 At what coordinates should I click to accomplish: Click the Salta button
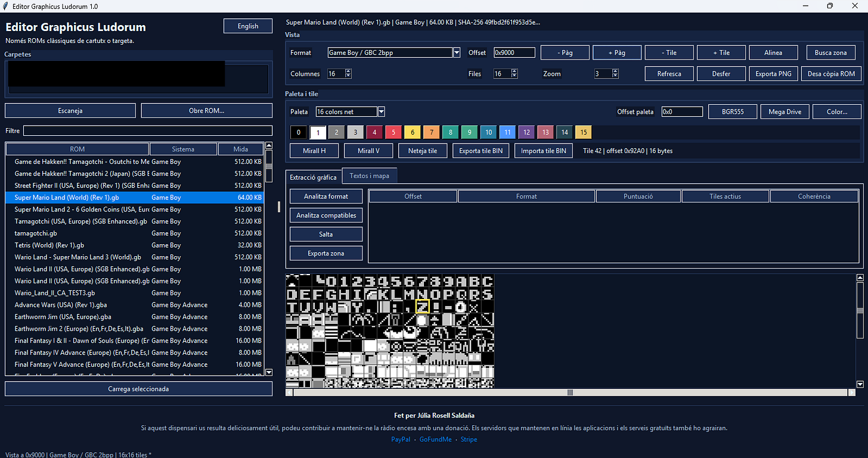click(x=326, y=234)
